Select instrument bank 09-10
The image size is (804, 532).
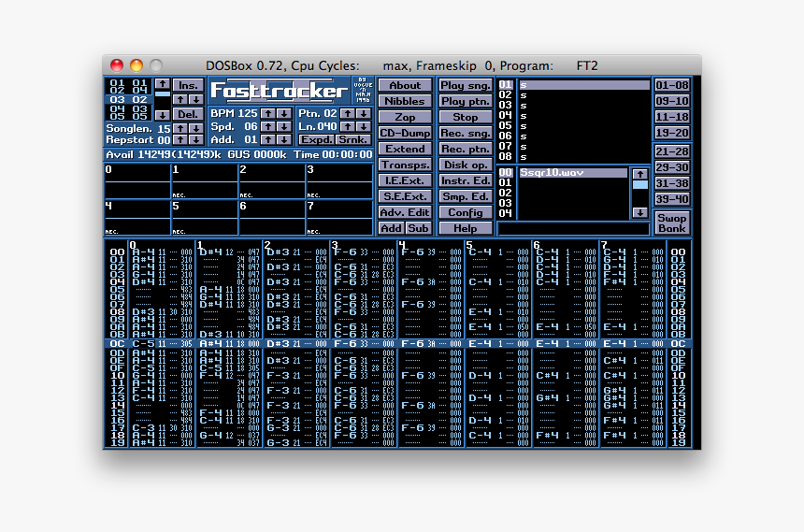pos(671,101)
